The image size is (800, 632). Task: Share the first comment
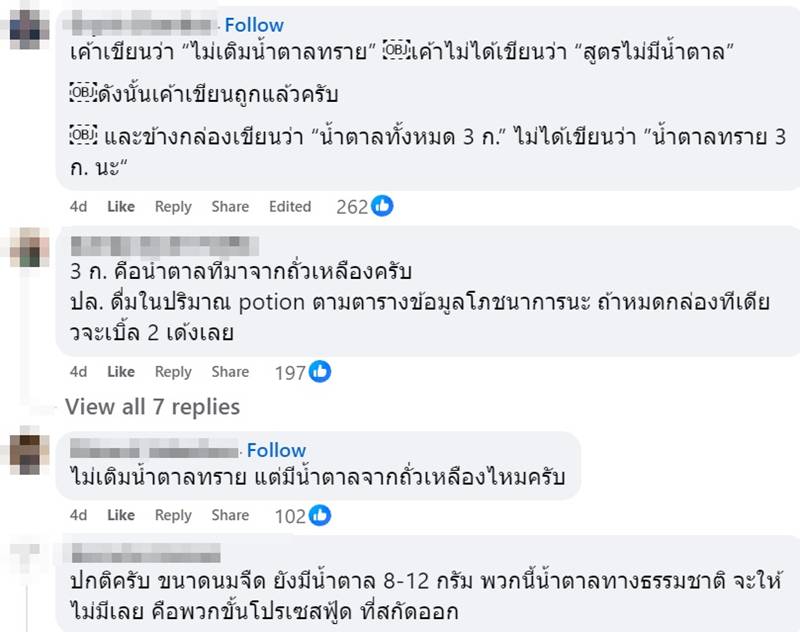pos(230,206)
